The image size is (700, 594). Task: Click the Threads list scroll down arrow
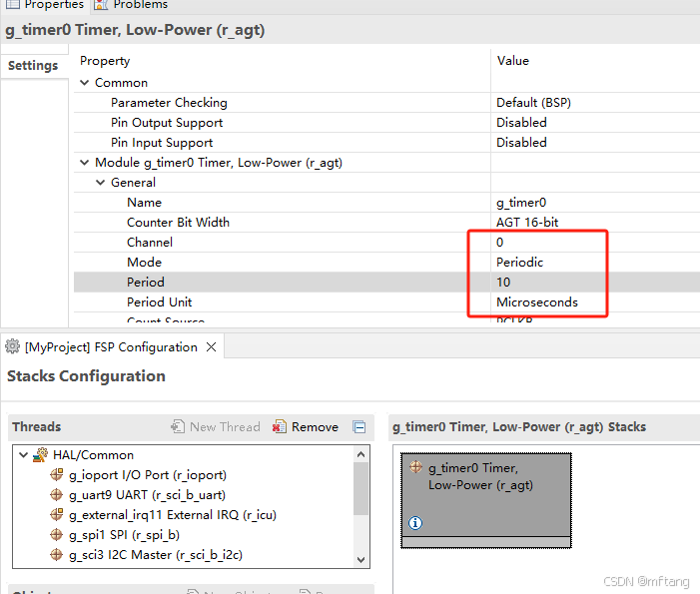[x=361, y=560]
